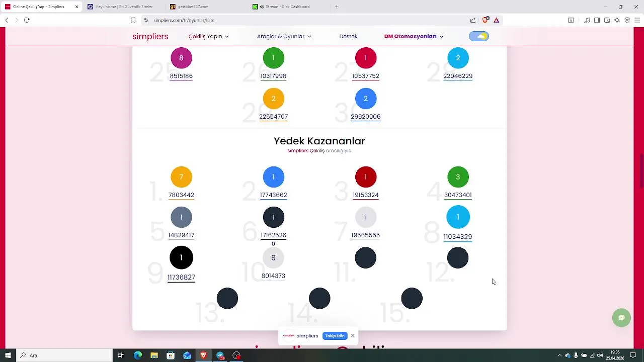Switch to the HeyLink.me browser tab
644x362 pixels.
pos(124,7)
